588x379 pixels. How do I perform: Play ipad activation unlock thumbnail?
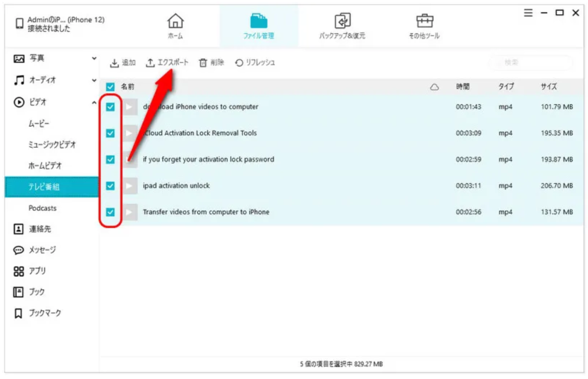coord(130,186)
